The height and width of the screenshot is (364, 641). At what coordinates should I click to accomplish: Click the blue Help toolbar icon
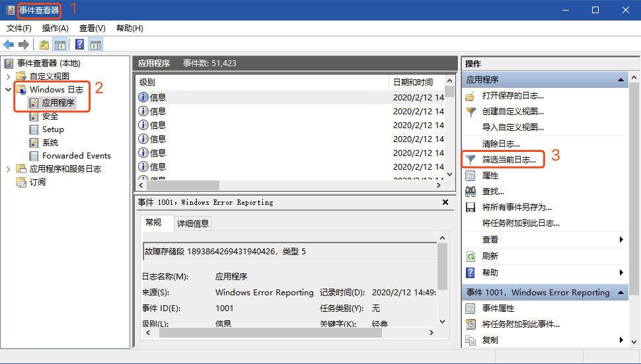pyautogui.click(x=80, y=44)
